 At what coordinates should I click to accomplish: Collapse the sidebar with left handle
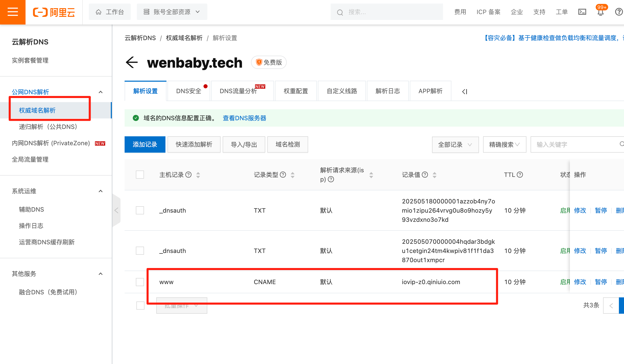click(116, 210)
